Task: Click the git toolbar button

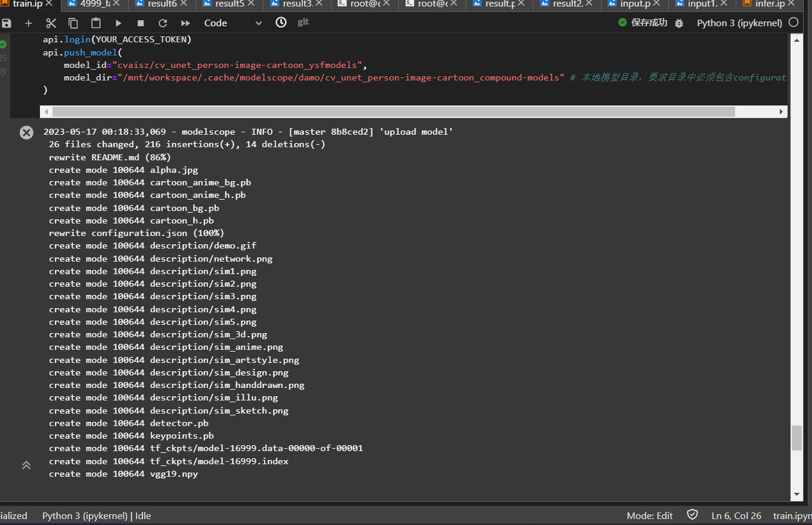Action: (303, 22)
